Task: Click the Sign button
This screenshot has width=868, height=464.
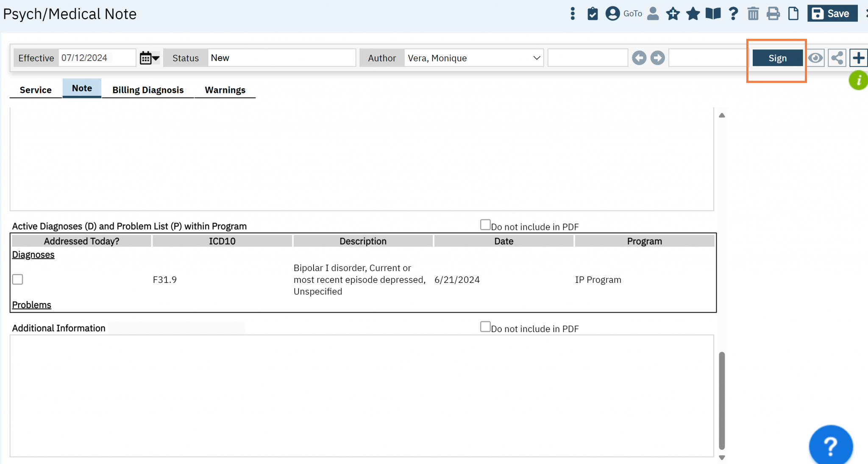Action: 777,58
